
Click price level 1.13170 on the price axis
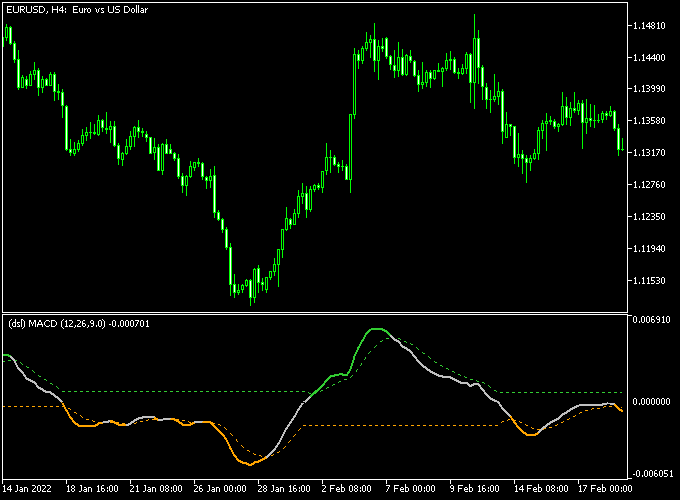[x=649, y=153]
